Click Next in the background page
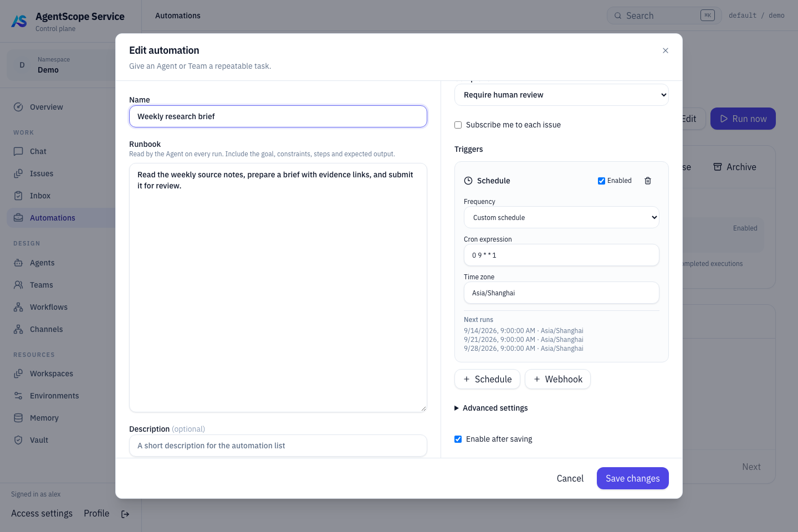 pos(751,467)
